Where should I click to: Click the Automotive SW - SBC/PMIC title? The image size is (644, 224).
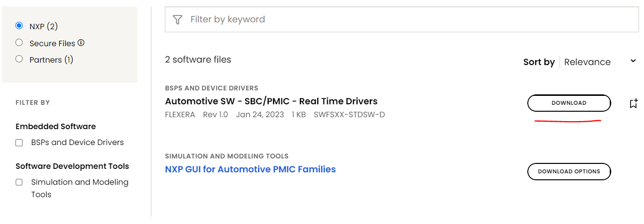pyautogui.click(x=271, y=101)
